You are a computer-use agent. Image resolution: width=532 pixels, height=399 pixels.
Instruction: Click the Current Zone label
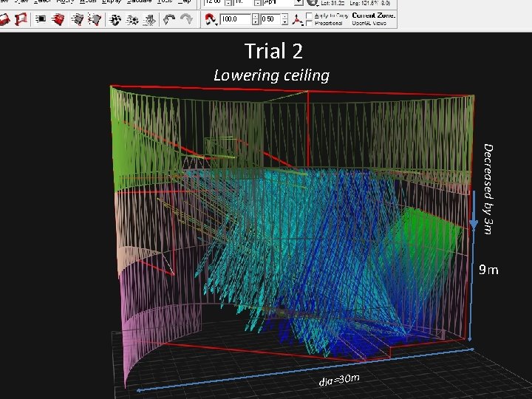click(374, 16)
